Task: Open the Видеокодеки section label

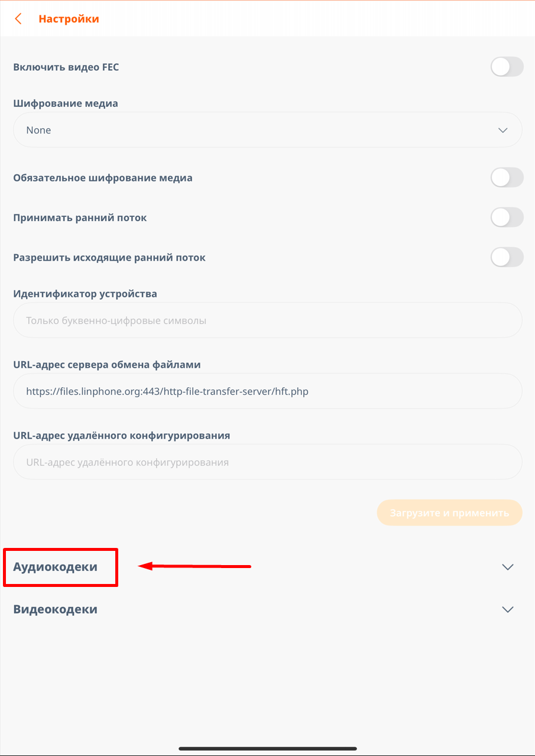Action: point(56,609)
